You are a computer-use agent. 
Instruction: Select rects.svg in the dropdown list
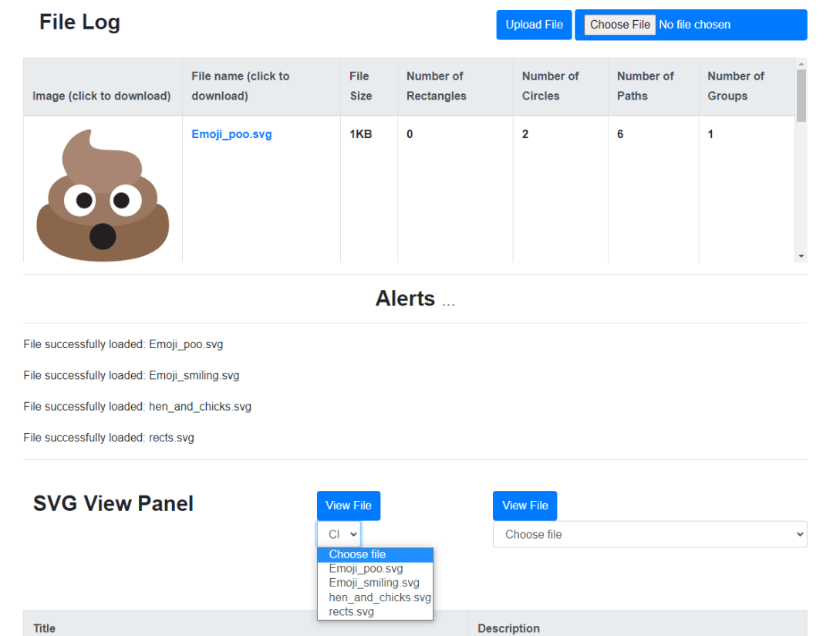[351, 611]
